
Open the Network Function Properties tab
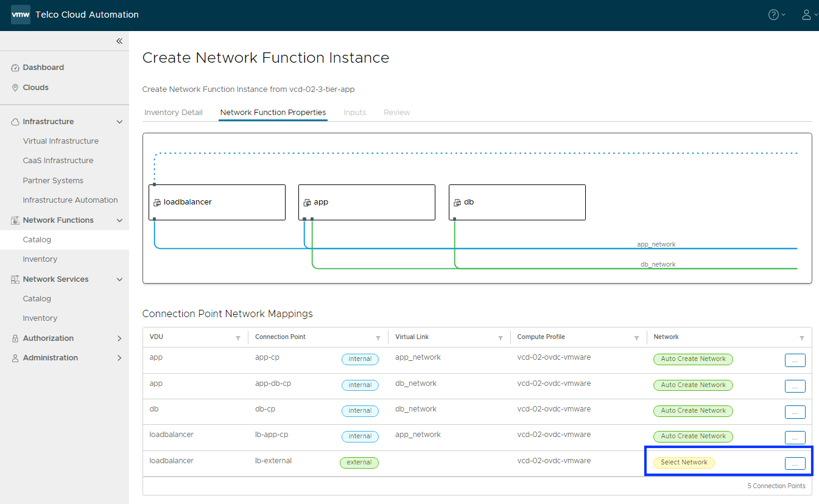coord(273,113)
